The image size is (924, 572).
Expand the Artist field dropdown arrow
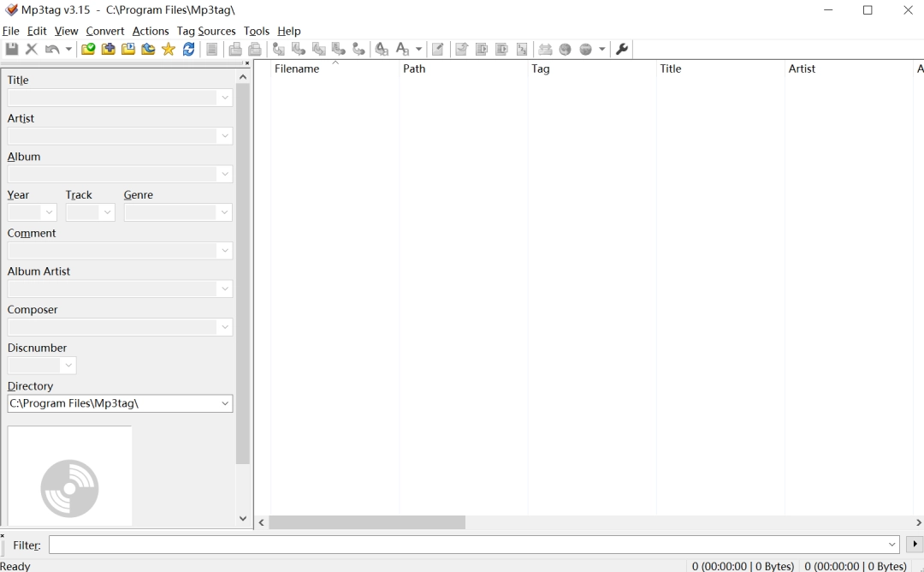[224, 135]
